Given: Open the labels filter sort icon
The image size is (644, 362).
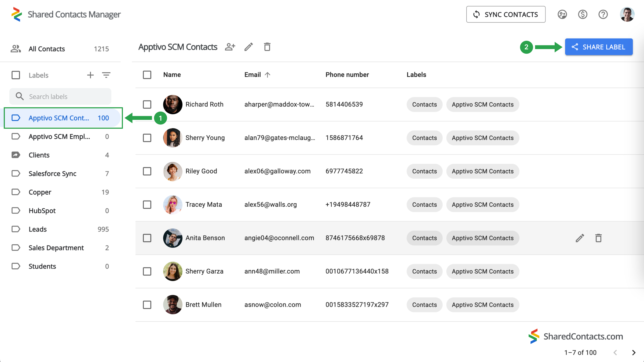Looking at the screenshot, I should 106,75.
